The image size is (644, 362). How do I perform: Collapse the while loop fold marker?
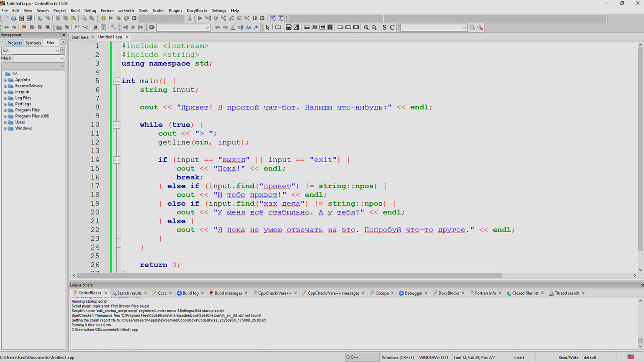coord(117,125)
